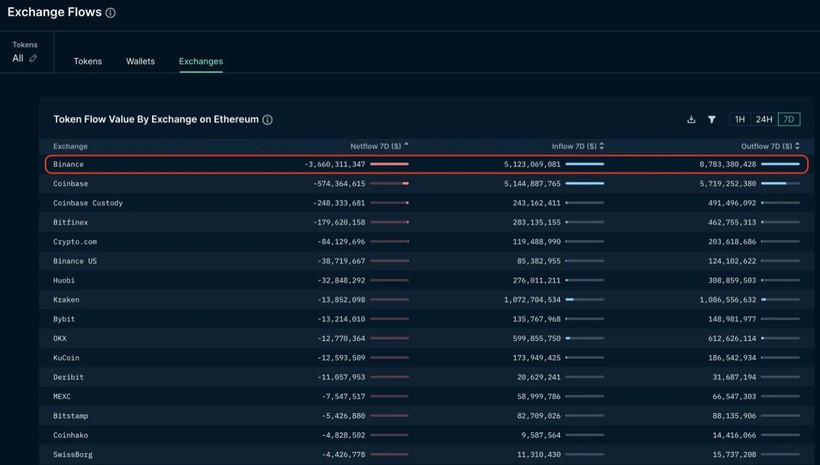Switch to the Wallets tab
Screen dimensions: 820x465
pos(140,61)
